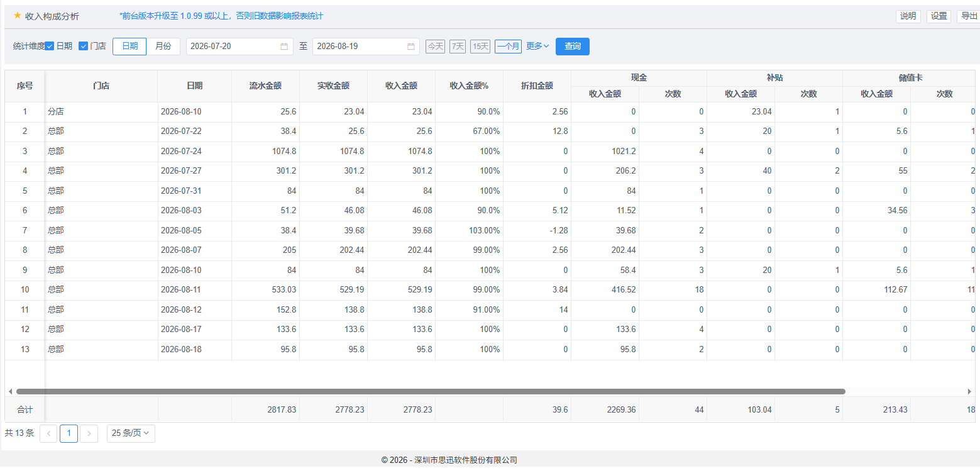
Task: Select page 1 in the pagination
Action: click(x=69, y=433)
